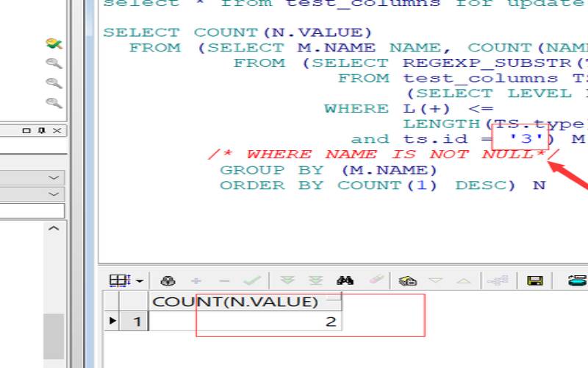The width and height of the screenshot is (588, 368).
Task: Click the single record view icon
Action: tap(407, 280)
